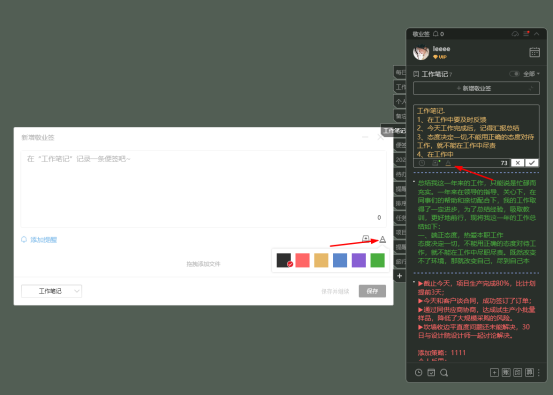553x395 pixels.
Task: Open the 工作笔记 category dropdown in dialog
Action: coord(51,291)
